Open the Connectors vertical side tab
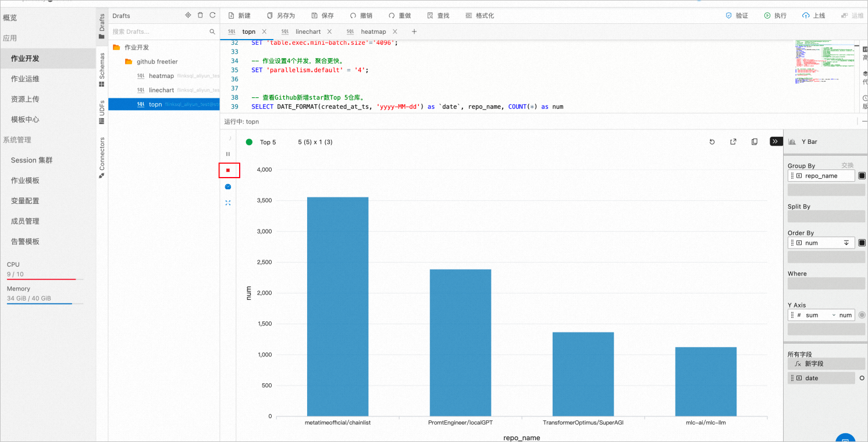The image size is (868, 442). (102, 157)
